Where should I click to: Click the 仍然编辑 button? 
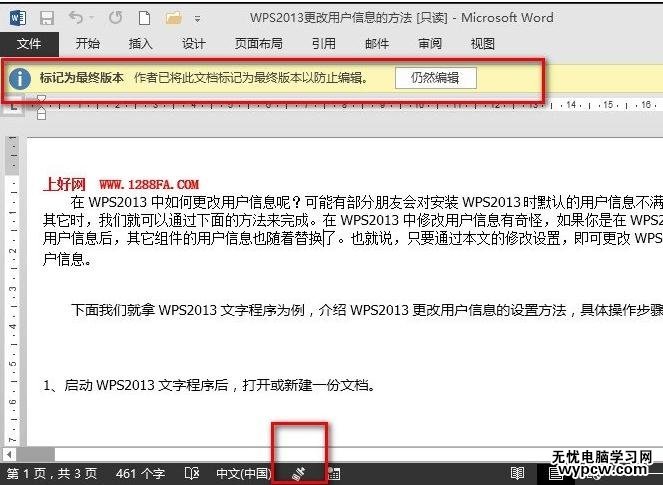click(436, 78)
